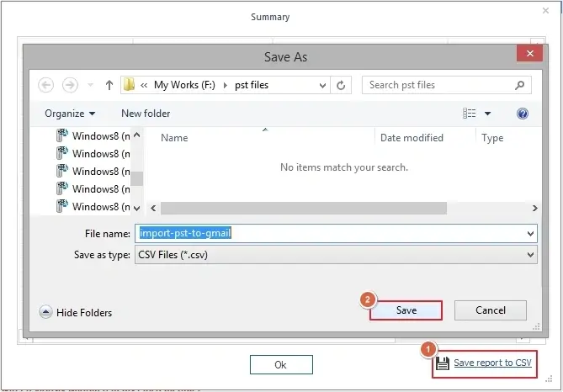This screenshot has height=392, width=563.
Task: Open the recent locations dropdown arrow
Action: click(x=91, y=85)
